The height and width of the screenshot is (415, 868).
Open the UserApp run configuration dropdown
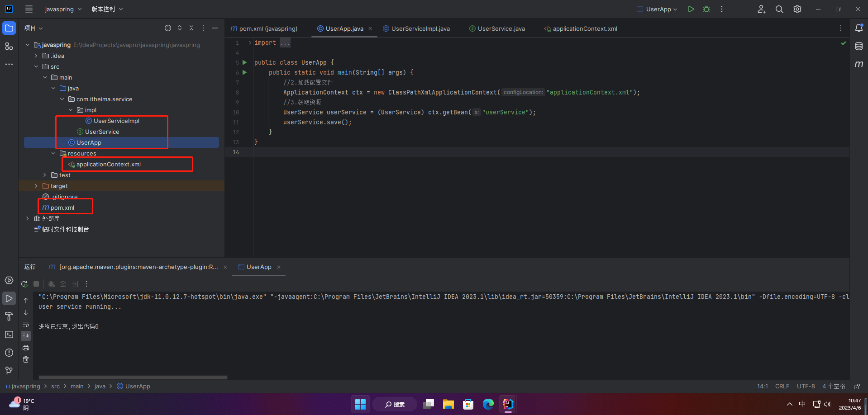tap(658, 9)
